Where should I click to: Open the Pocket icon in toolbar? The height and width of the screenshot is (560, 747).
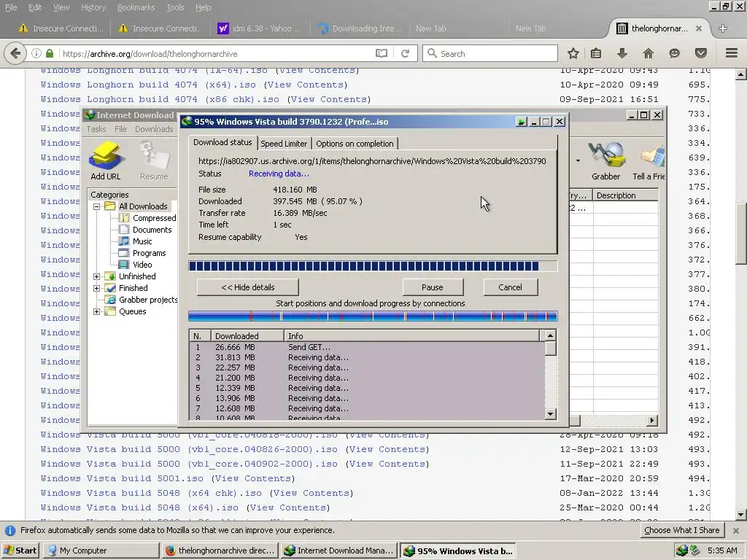701,53
